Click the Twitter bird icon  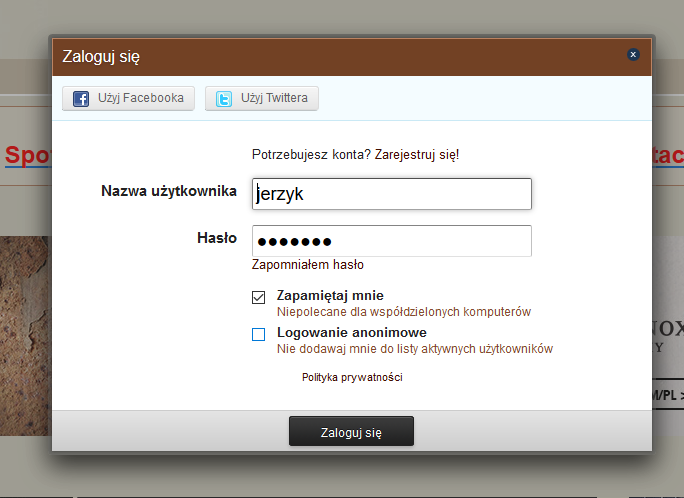(224, 99)
